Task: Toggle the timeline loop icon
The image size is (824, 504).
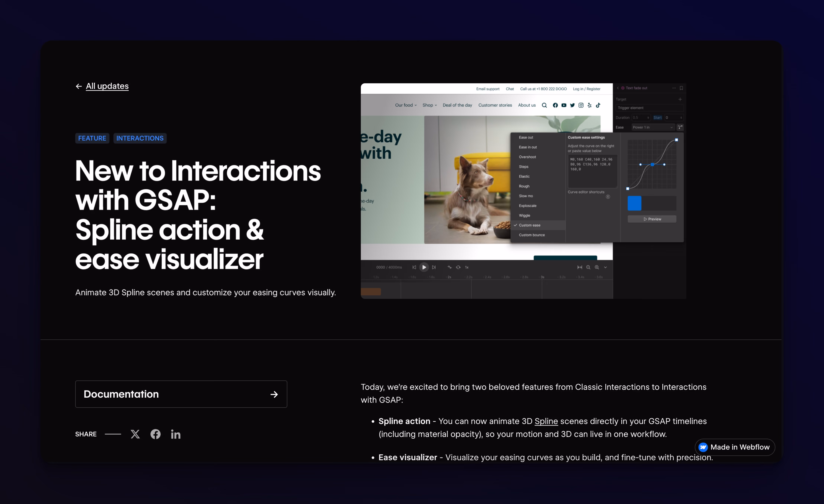Action: coord(458,267)
